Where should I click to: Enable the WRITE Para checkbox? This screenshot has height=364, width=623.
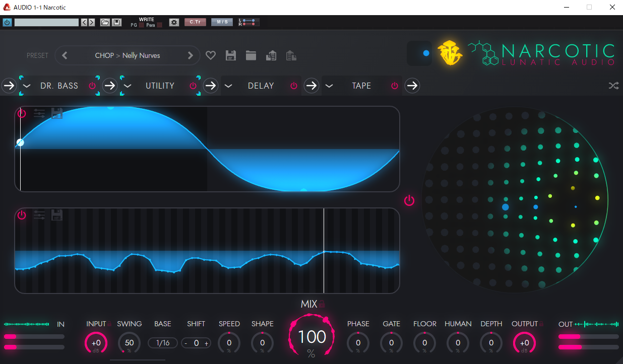tap(159, 25)
